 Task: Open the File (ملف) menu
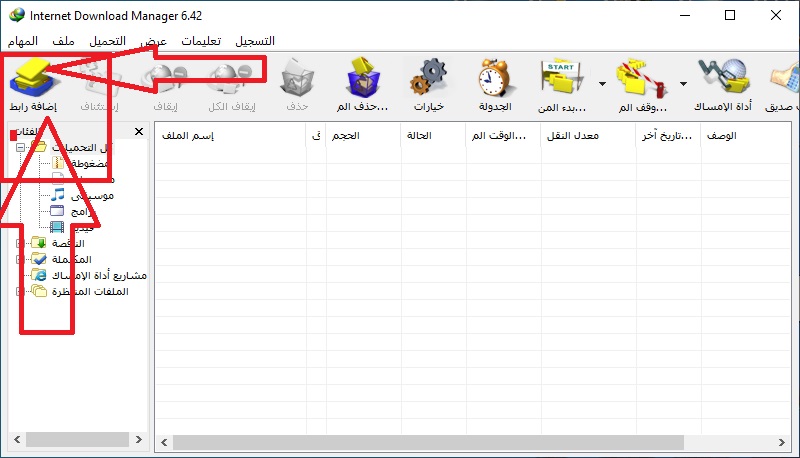pyautogui.click(x=63, y=41)
